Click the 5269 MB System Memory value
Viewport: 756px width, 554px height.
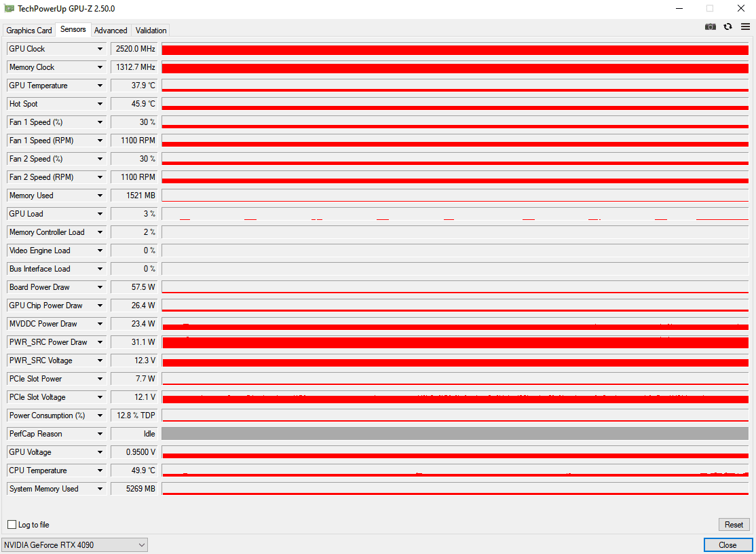[134, 488]
